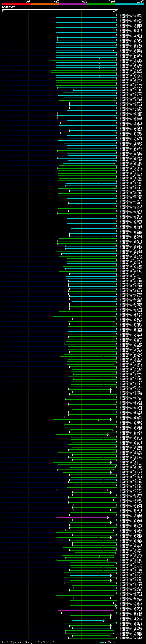This screenshot has width=146, height=644.
Task: Click hit label UniRef100_B9CRK3
Action: pos(131,613)
